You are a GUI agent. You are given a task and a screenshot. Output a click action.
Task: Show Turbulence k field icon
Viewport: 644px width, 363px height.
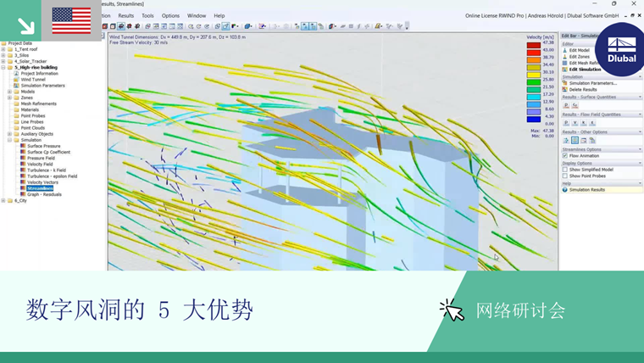[x=584, y=123]
